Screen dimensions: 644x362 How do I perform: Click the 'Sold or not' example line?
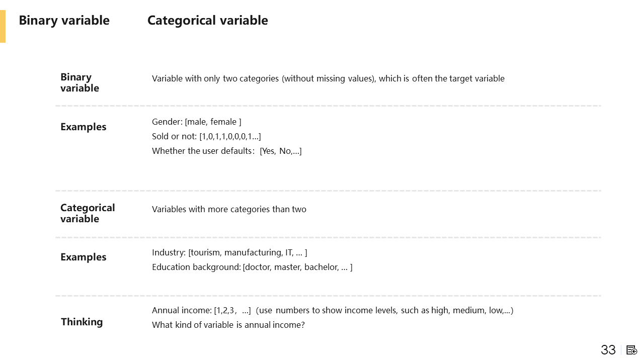[x=206, y=136]
